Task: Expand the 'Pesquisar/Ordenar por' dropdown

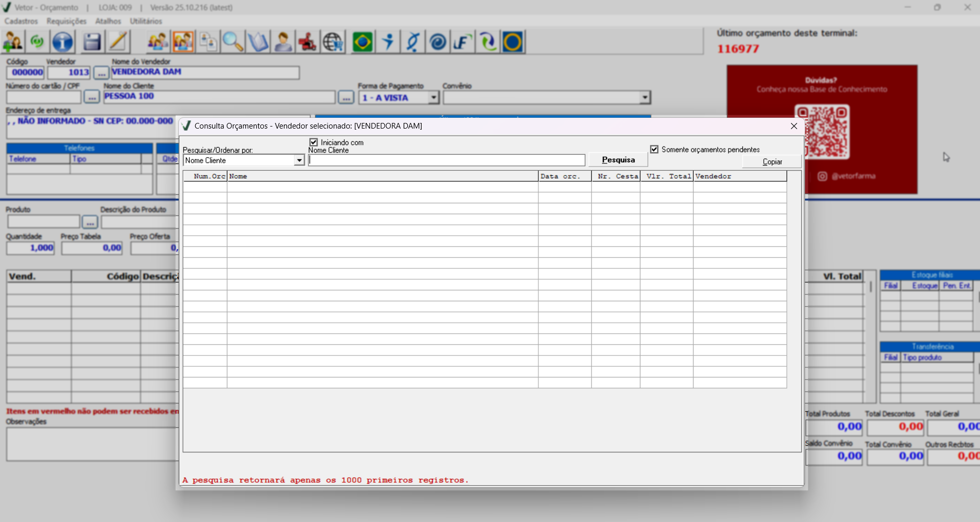Action: 299,161
